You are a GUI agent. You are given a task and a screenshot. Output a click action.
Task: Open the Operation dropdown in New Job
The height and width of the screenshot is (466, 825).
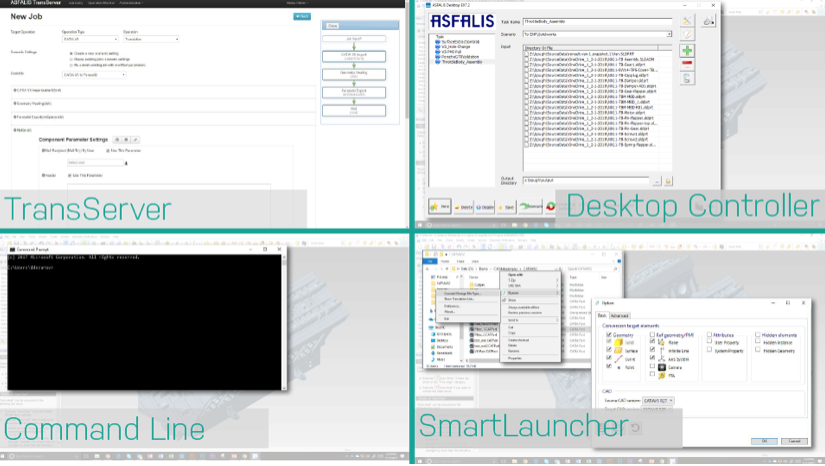(151, 39)
